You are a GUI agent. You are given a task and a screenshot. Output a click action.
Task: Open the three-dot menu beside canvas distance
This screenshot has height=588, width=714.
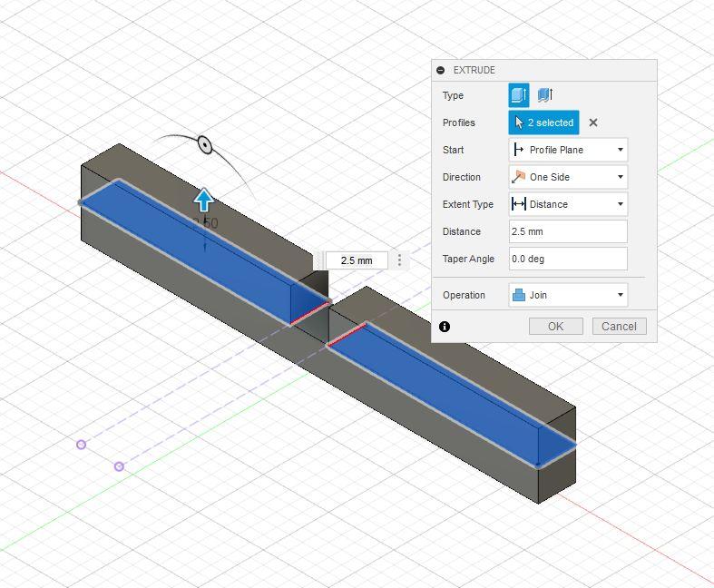coord(399,260)
